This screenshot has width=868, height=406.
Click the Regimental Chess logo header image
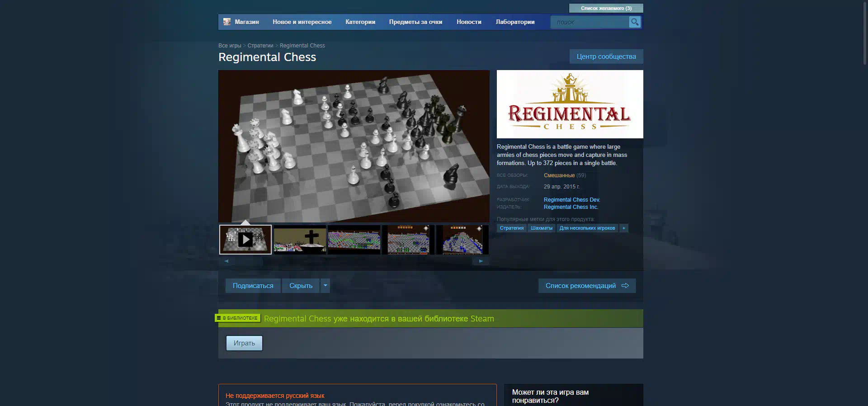(570, 104)
